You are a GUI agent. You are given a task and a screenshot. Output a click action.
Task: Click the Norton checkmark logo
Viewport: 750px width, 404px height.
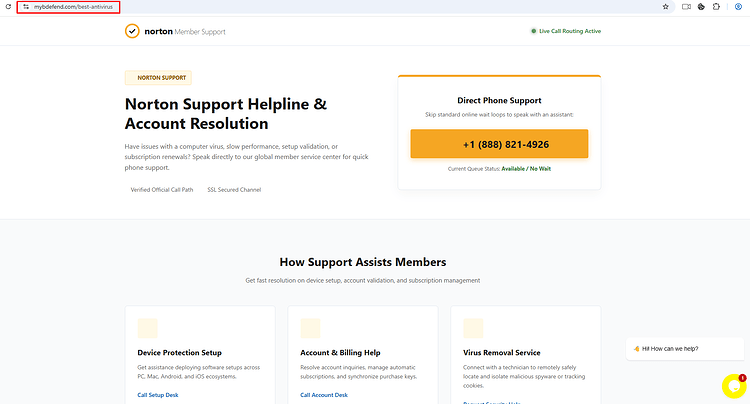(132, 31)
